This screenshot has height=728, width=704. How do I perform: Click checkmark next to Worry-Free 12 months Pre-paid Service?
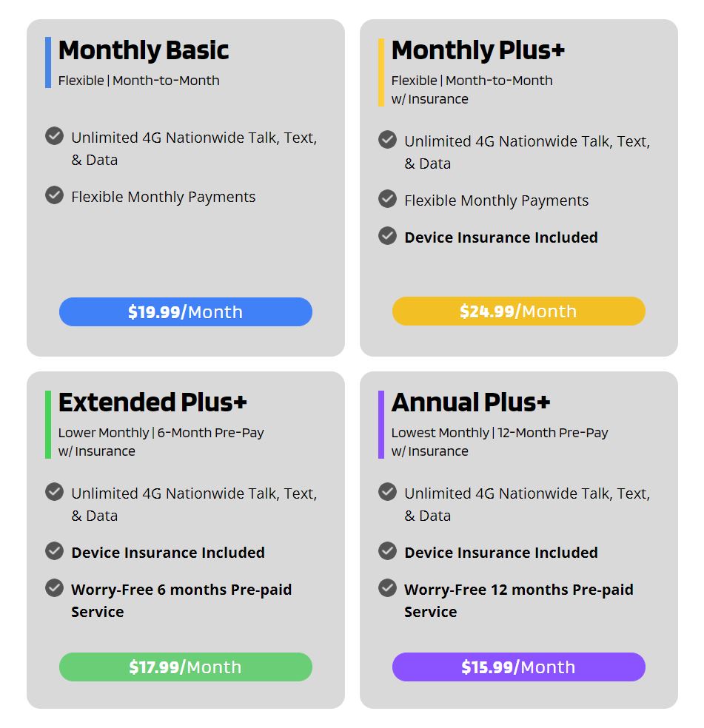point(388,587)
